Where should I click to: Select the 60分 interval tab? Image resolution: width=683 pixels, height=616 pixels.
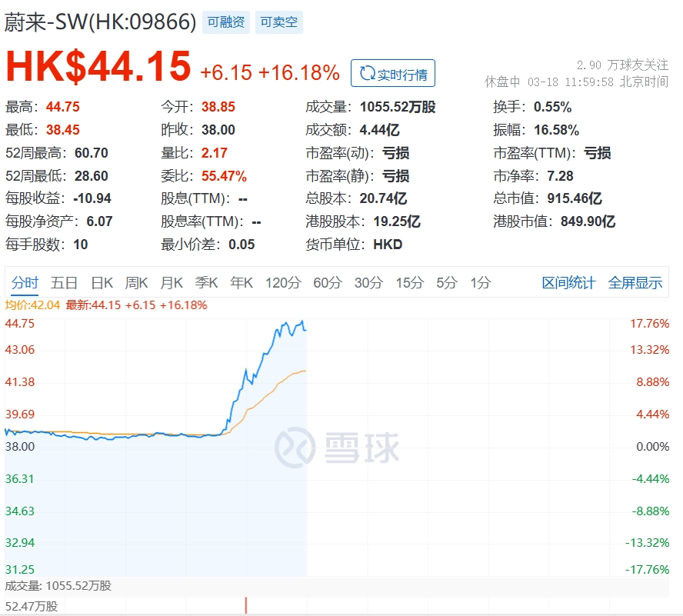328,283
